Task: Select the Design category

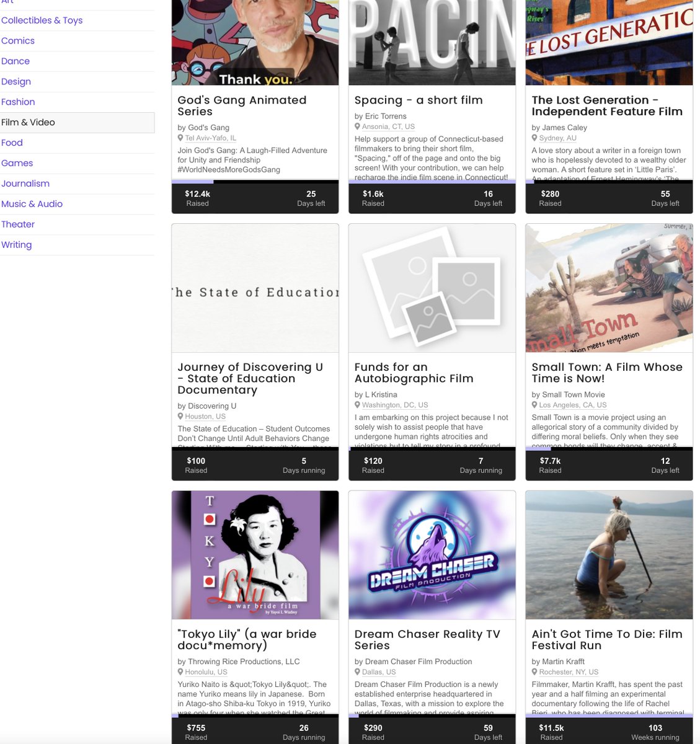Action: 16,82
